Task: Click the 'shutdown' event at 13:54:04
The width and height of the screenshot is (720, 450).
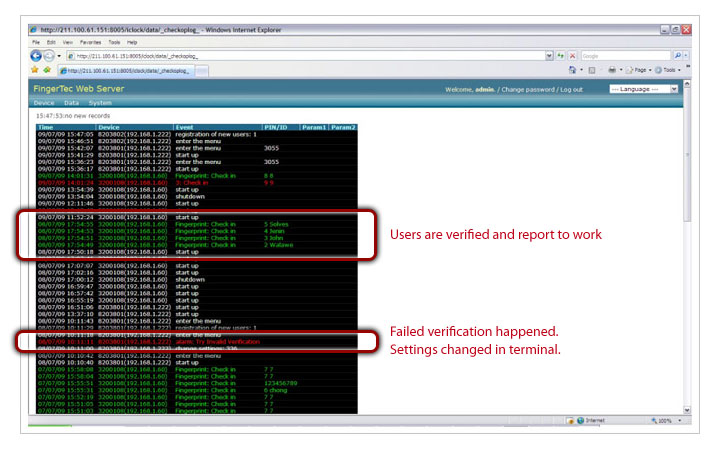Action: point(190,197)
